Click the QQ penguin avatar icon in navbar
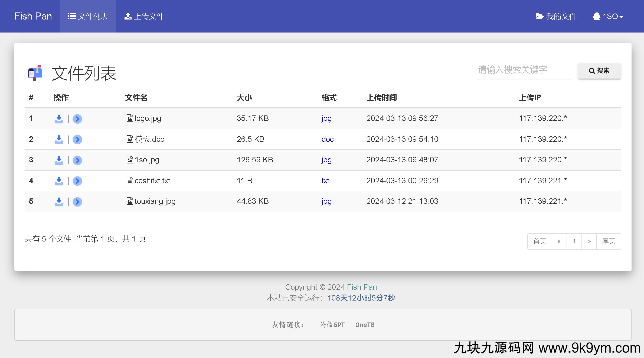The height and width of the screenshot is (358, 644). click(x=597, y=16)
